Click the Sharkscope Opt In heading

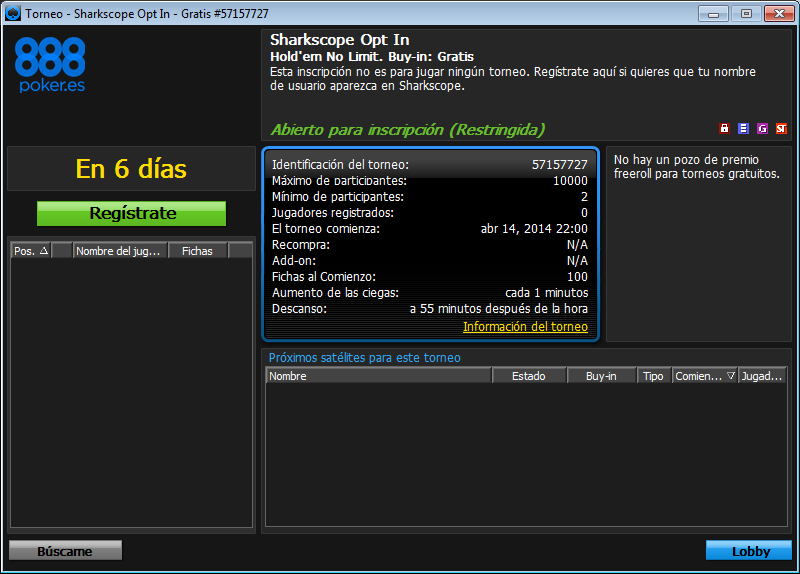[340, 40]
